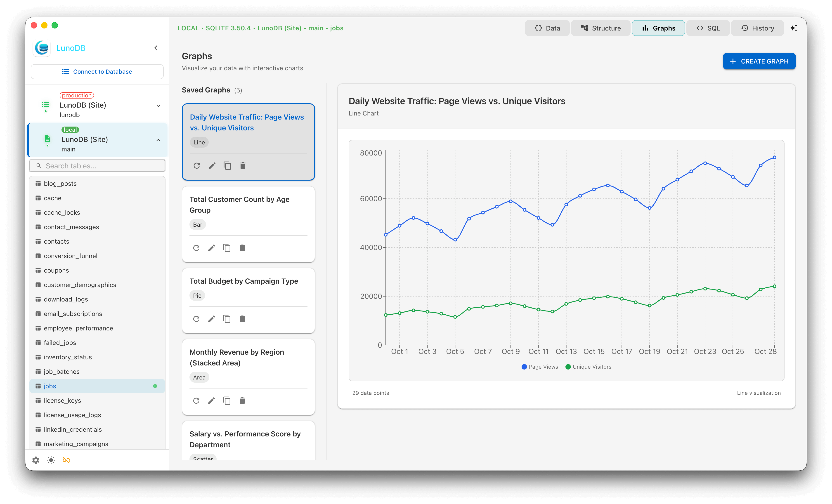Collapse the local LunoDB (Site) connection
Image resolution: width=832 pixels, height=504 pixels.
point(158,140)
